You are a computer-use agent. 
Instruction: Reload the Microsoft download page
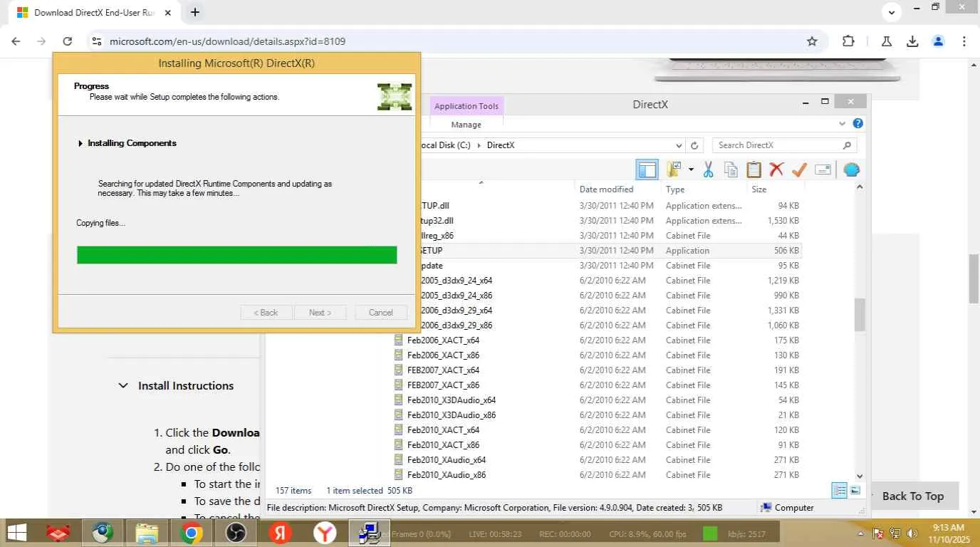pyautogui.click(x=67, y=41)
